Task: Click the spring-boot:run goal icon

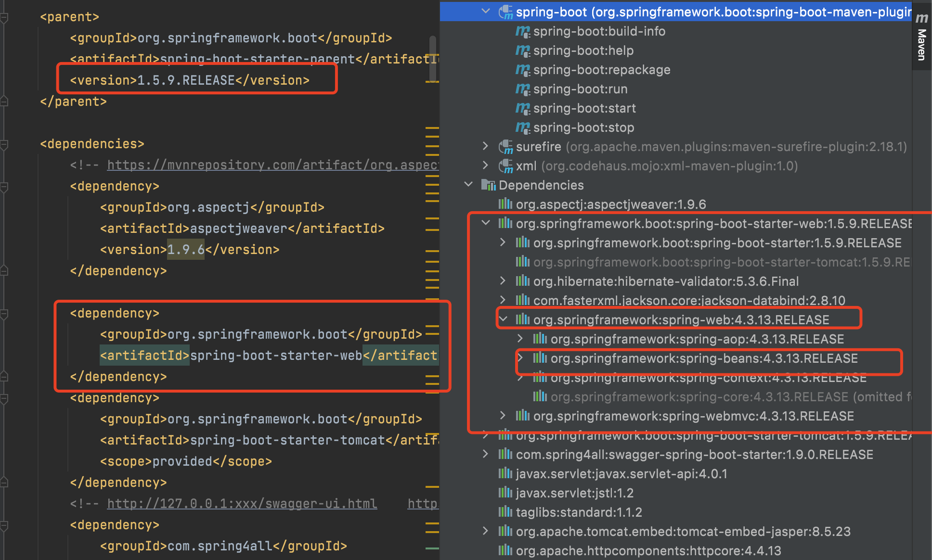Action: (522, 89)
